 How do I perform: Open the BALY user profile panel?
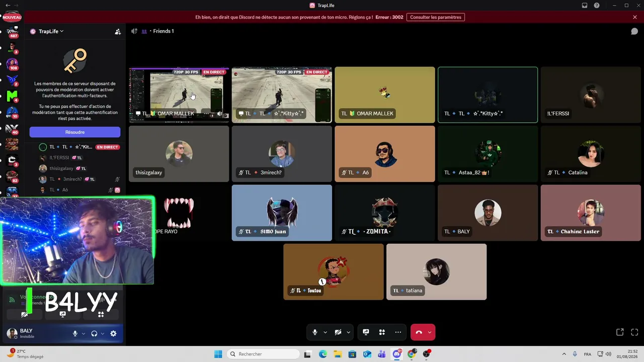point(35,333)
